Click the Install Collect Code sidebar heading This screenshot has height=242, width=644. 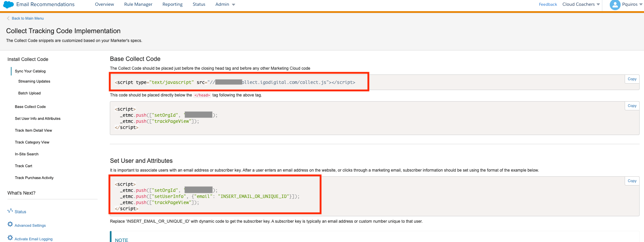(28, 59)
